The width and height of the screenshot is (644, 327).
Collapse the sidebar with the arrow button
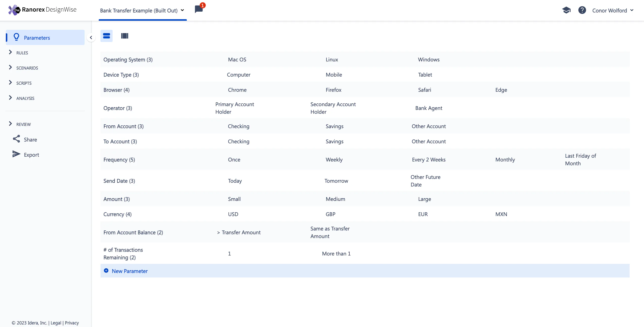coord(91,37)
